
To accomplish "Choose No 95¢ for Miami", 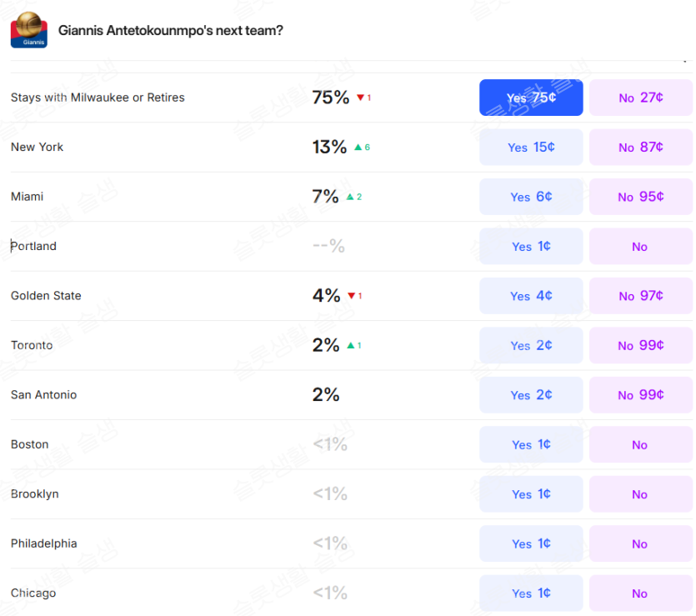I will coord(640,197).
